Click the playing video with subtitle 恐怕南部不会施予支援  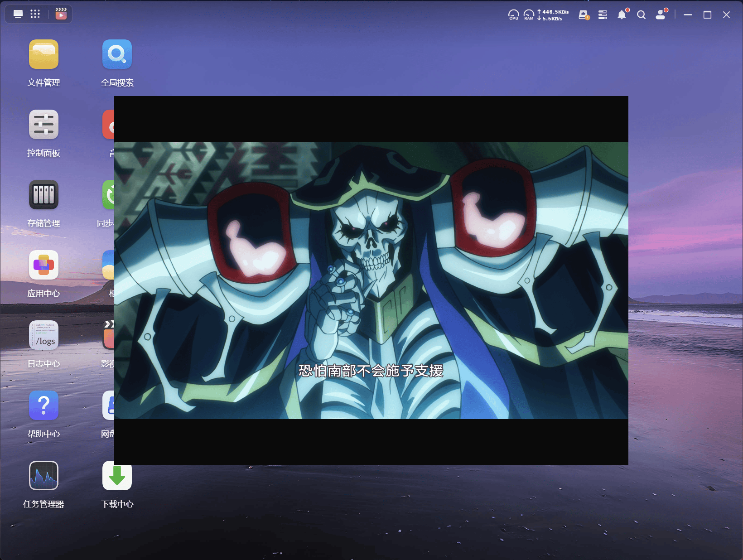[x=371, y=280]
